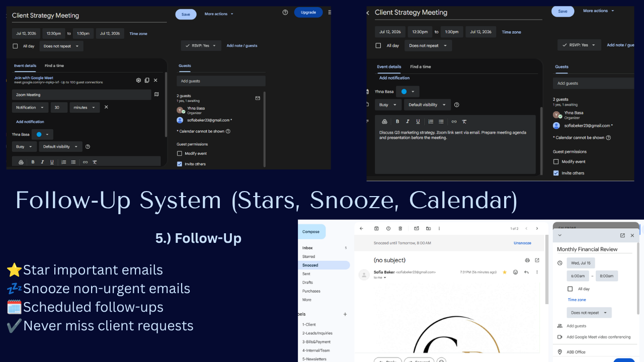The height and width of the screenshot is (362, 644).
Task: Add emoji reaction to Sofia Beker's email
Action: [x=516, y=272]
